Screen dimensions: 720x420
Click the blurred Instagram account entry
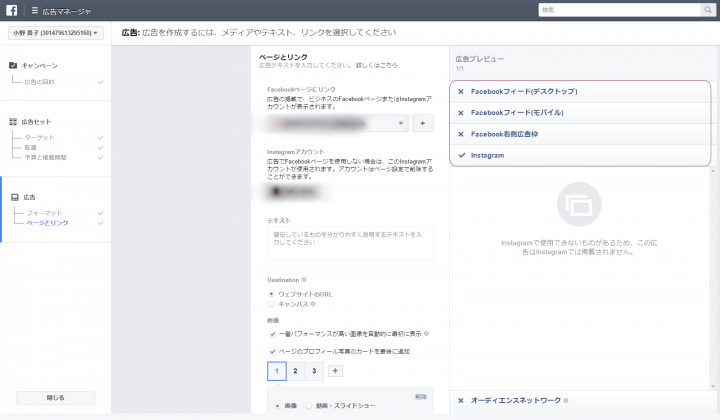(x=296, y=191)
